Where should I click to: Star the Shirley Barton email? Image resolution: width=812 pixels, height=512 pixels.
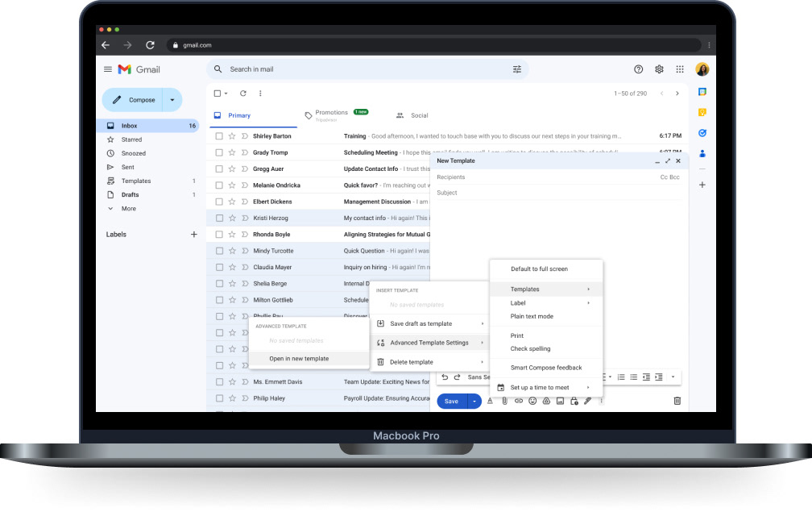pyautogui.click(x=232, y=135)
